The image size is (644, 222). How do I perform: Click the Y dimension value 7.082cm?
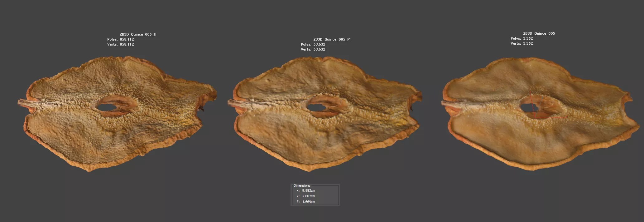(308, 196)
